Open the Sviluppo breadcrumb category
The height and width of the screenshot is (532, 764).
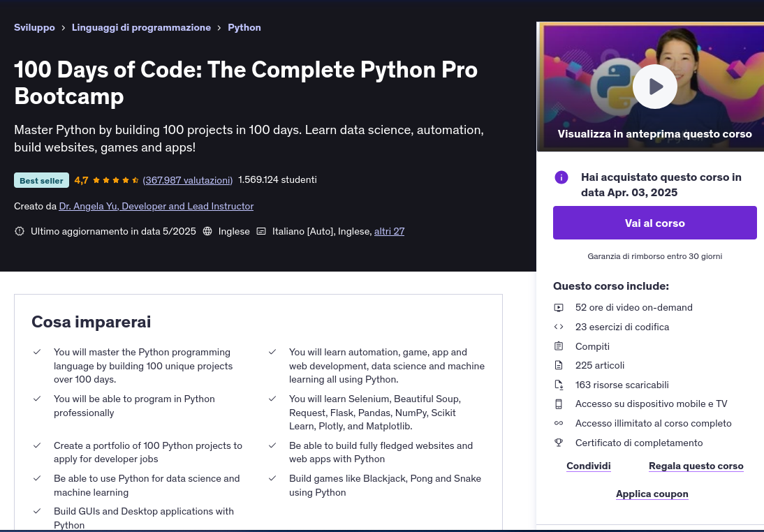[34, 27]
